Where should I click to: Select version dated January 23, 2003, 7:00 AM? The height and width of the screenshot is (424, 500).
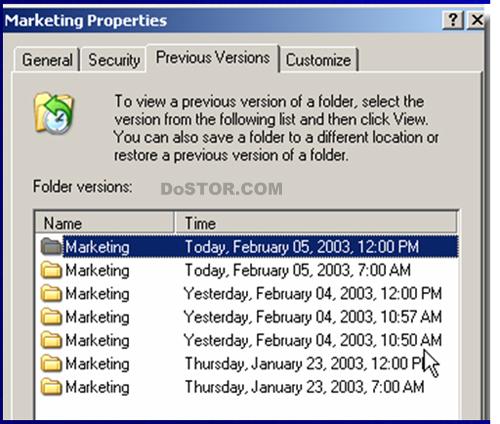click(x=247, y=387)
